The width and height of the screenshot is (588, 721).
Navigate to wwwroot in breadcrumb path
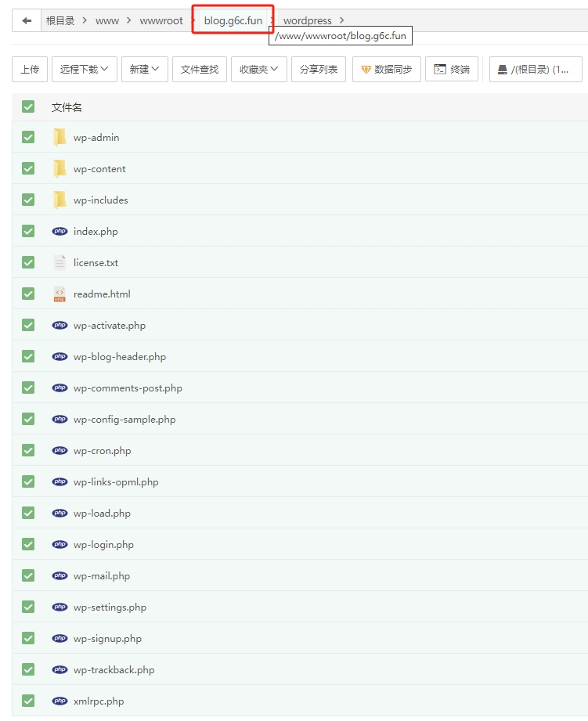click(161, 21)
